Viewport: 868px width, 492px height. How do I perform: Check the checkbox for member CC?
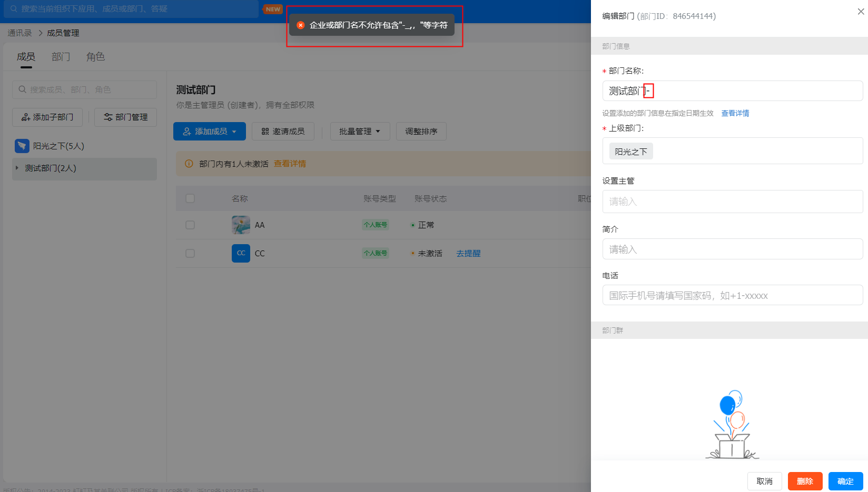(x=190, y=253)
